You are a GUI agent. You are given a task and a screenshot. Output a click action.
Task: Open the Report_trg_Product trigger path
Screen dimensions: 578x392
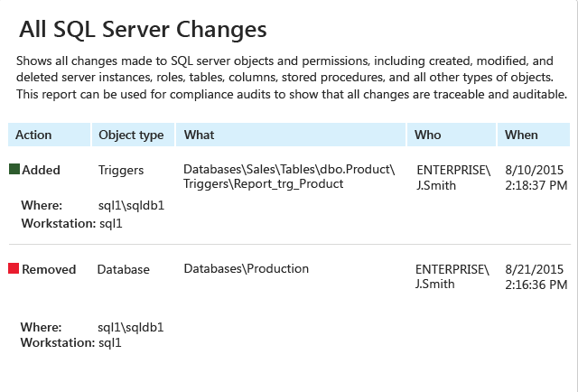289,176
